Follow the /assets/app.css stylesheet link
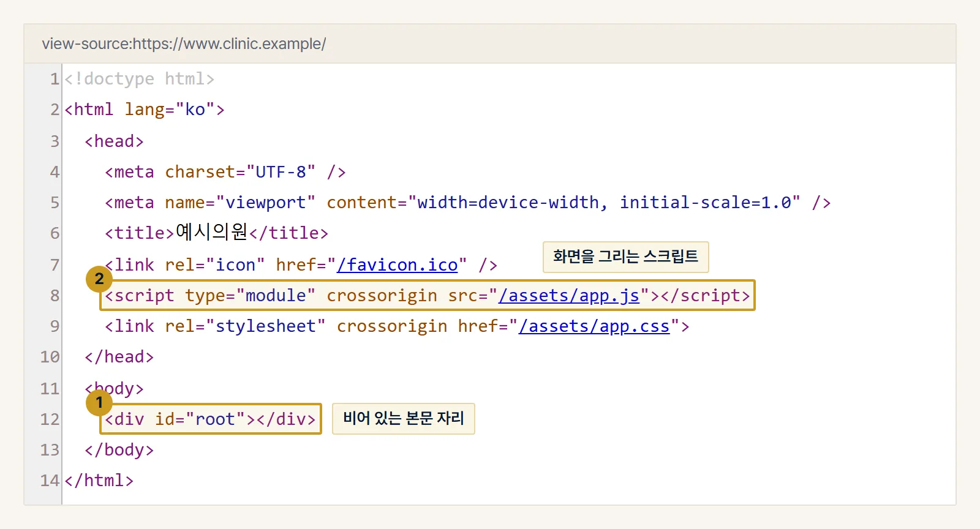 pos(594,326)
